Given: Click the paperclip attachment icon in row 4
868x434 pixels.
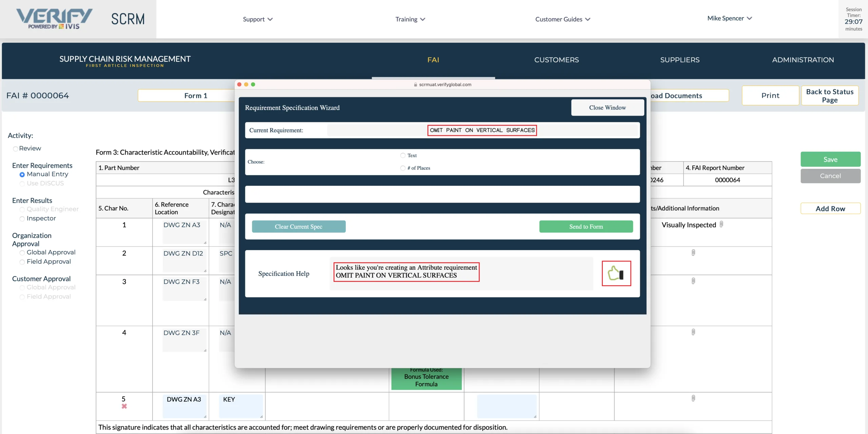Looking at the screenshot, I should click(x=693, y=332).
